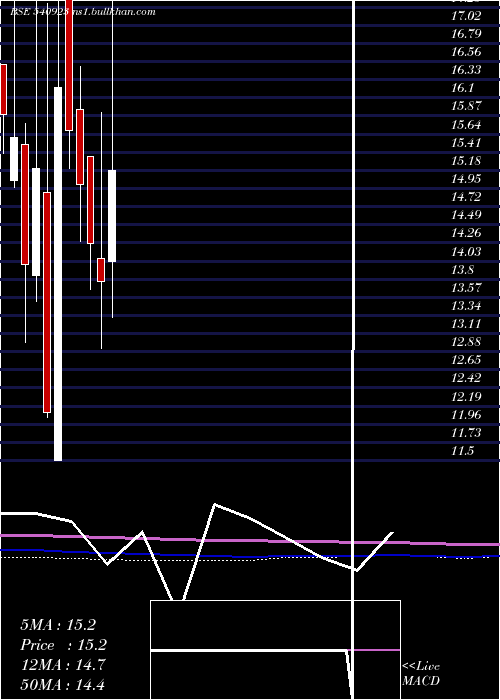Click the 16.79 price axis label
This screenshot has width=500, height=700.
coord(466,34)
